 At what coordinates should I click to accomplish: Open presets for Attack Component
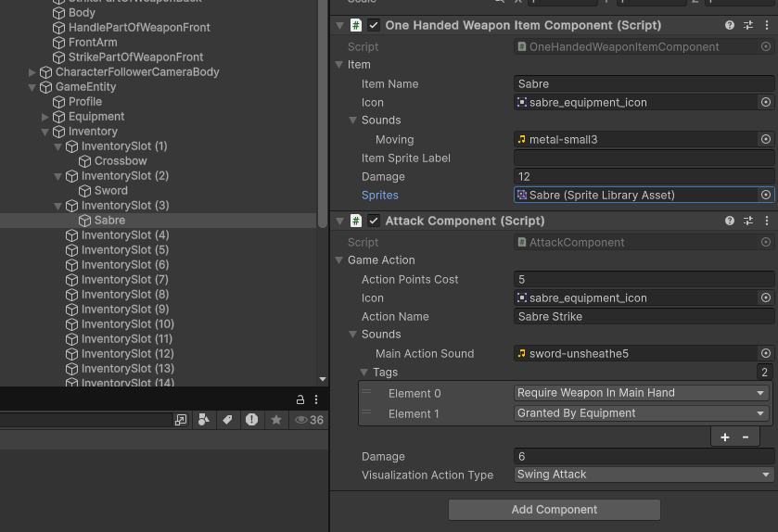coord(748,221)
